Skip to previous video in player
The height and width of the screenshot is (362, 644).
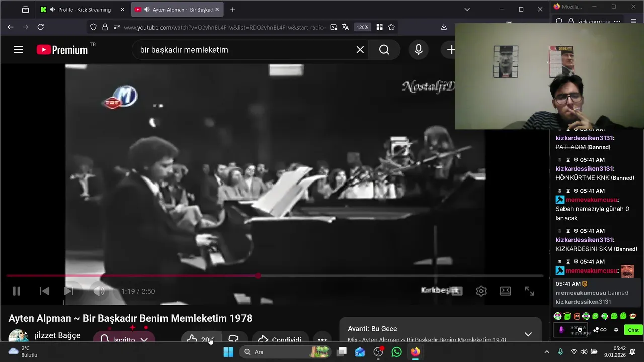point(44,291)
